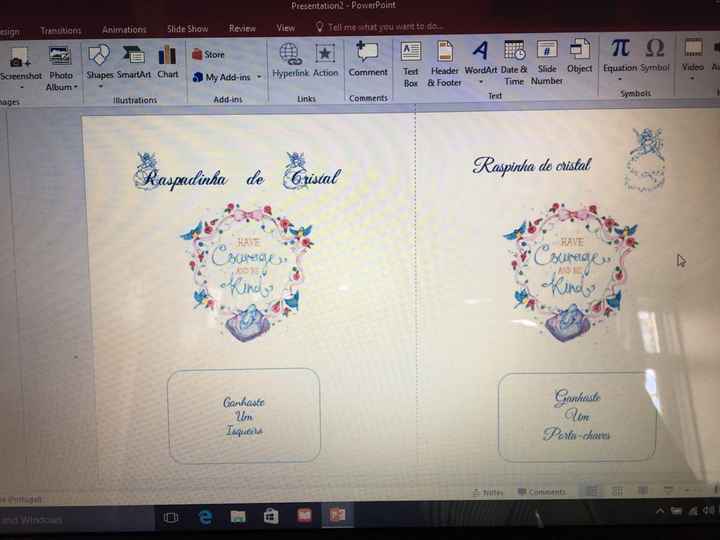Add a new Comment
The image size is (720, 540).
click(368, 59)
